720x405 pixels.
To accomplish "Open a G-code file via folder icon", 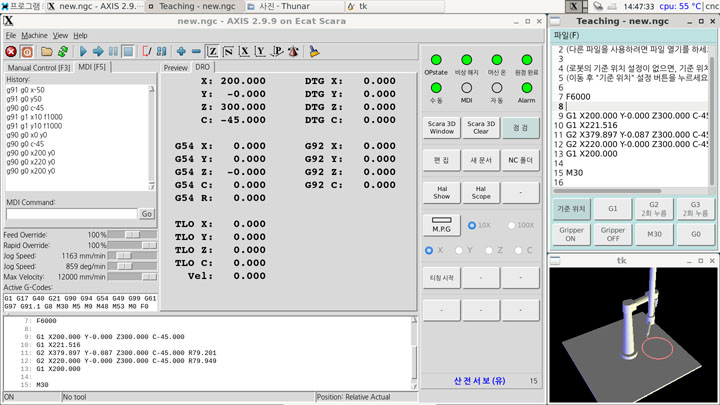I will click(47, 52).
